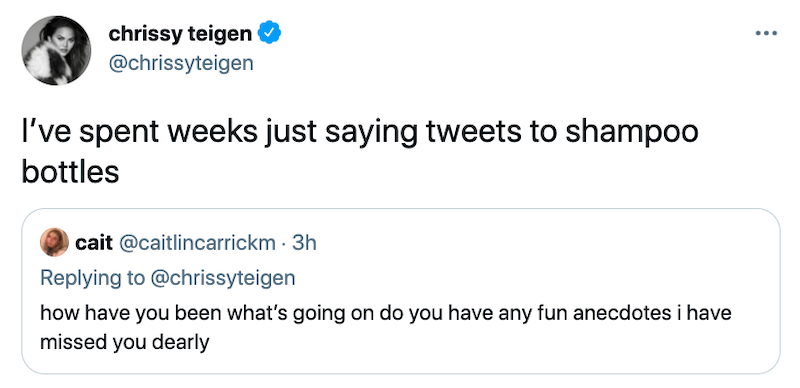
Task: Click the 3h timestamp on quoted tweet
Action: [x=304, y=243]
